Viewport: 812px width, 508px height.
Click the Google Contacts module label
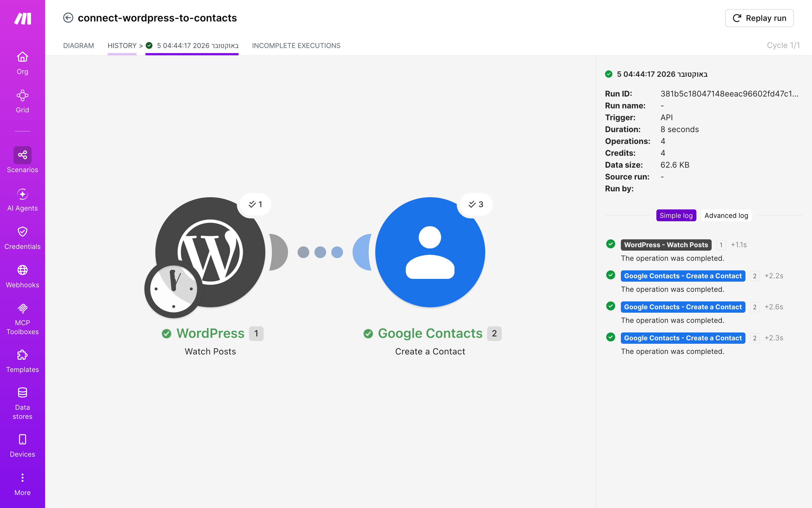pos(430,333)
